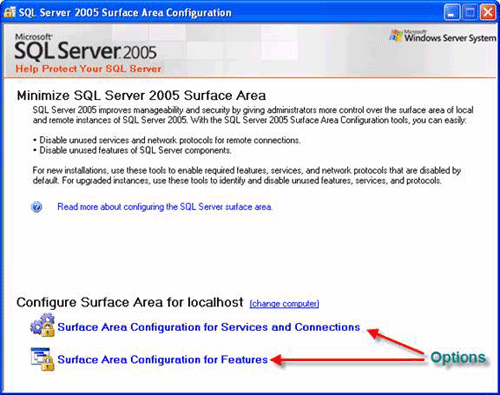Open Read more about configuring surface area link

(x=165, y=207)
